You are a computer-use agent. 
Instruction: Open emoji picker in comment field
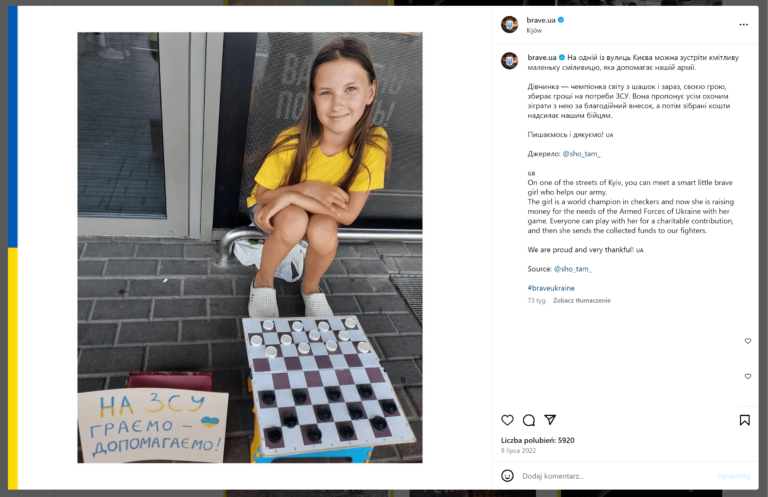(x=507, y=475)
